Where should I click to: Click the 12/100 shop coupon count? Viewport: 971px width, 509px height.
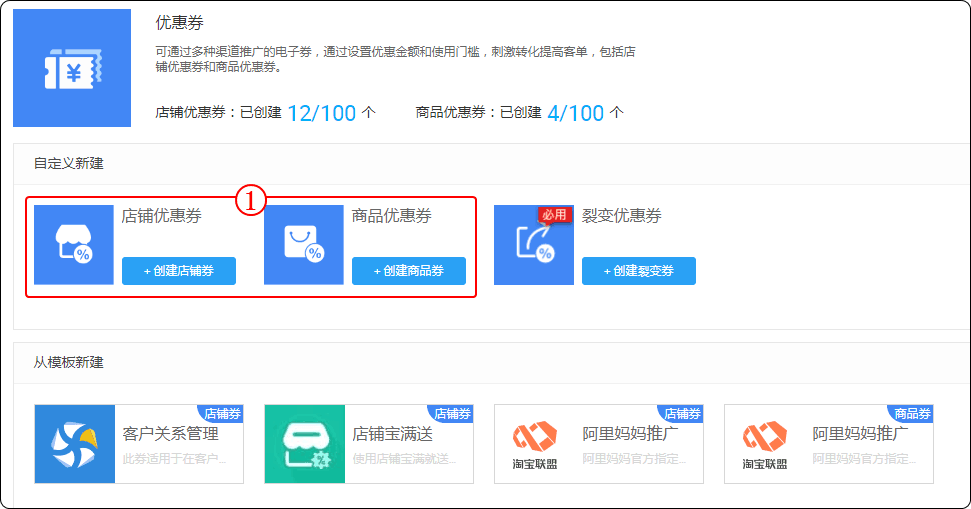click(x=321, y=113)
